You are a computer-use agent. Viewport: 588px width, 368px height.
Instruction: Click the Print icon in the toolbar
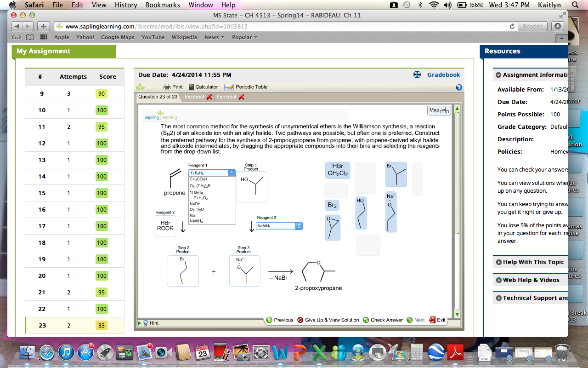[x=167, y=87]
